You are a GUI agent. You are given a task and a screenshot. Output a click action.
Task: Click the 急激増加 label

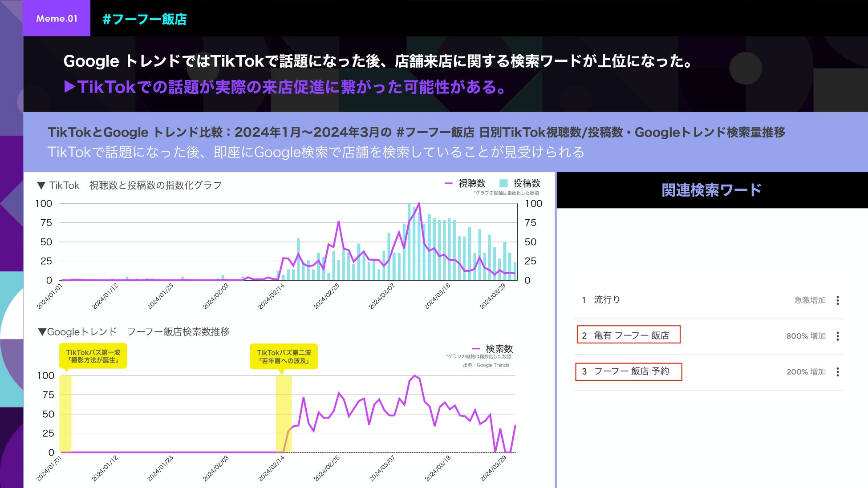(x=810, y=300)
